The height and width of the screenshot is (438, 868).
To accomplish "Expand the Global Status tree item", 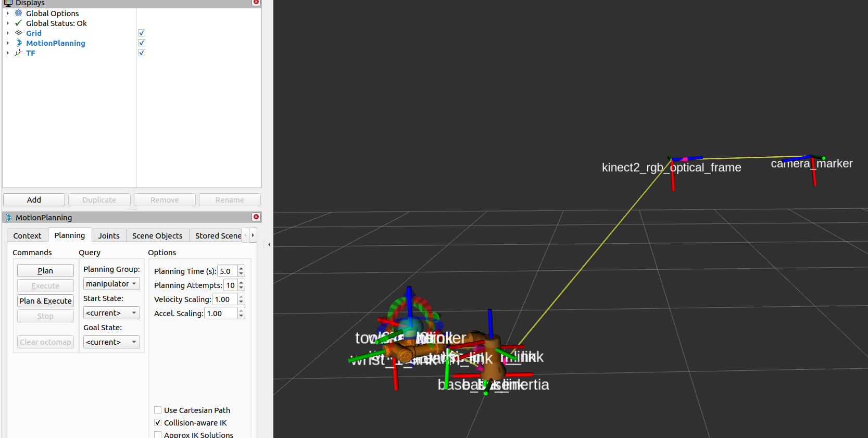I will click(x=8, y=23).
